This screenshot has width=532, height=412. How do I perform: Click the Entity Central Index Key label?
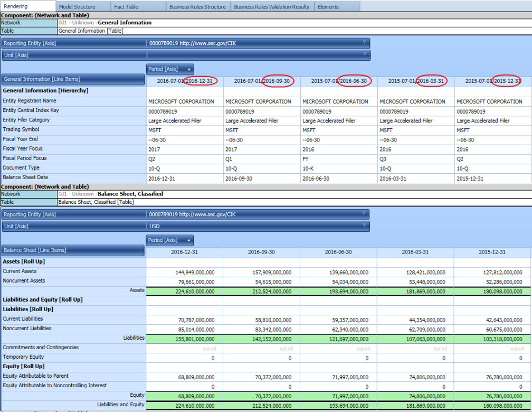coord(31,110)
